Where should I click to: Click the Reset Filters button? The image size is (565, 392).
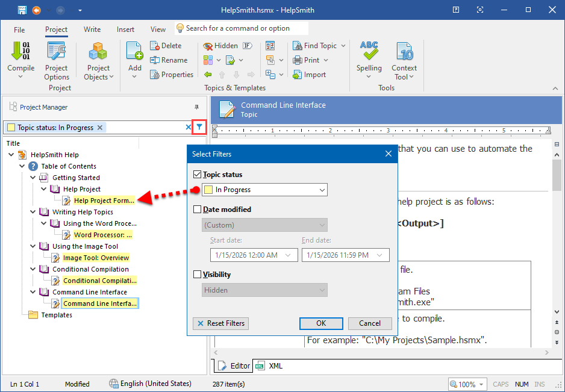pyautogui.click(x=220, y=323)
